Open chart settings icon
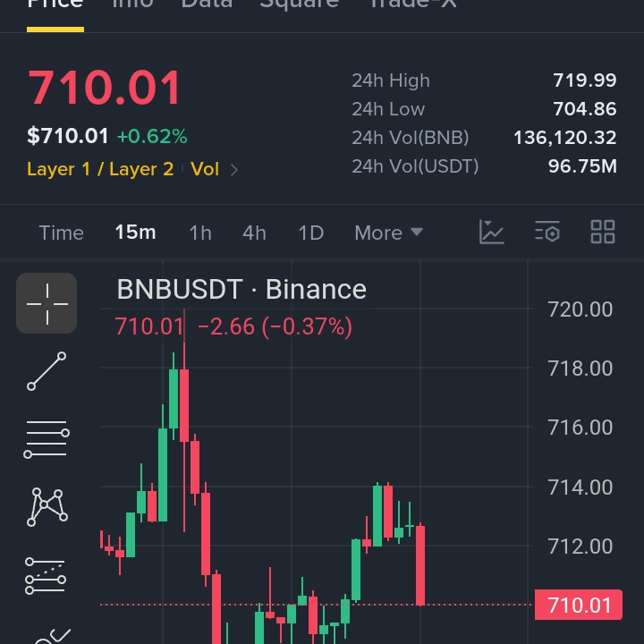The image size is (644, 644). [x=547, y=232]
